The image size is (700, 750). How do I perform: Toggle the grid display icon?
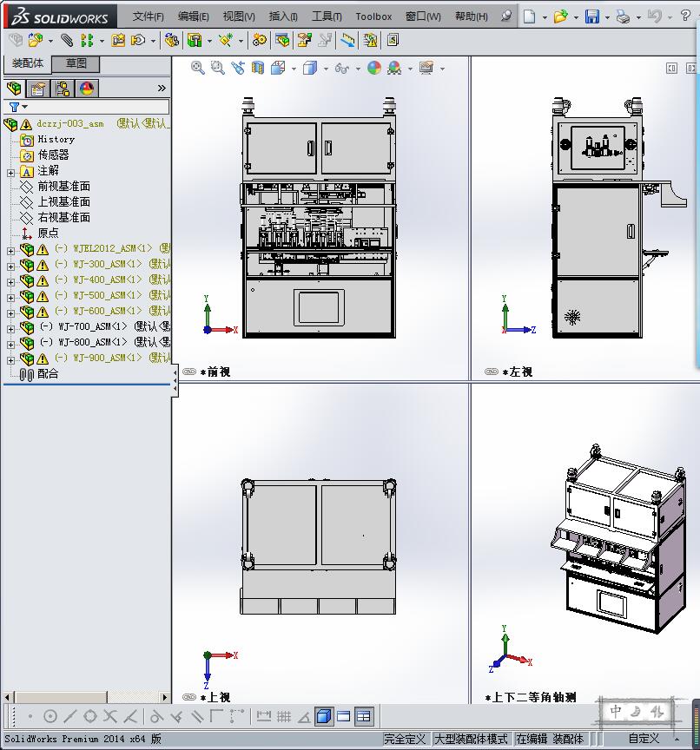click(284, 716)
